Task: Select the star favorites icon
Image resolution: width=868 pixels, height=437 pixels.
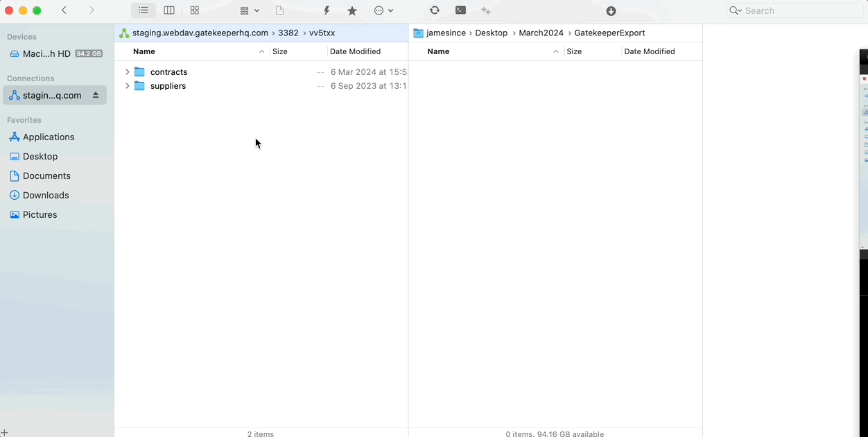Action: point(351,10)
